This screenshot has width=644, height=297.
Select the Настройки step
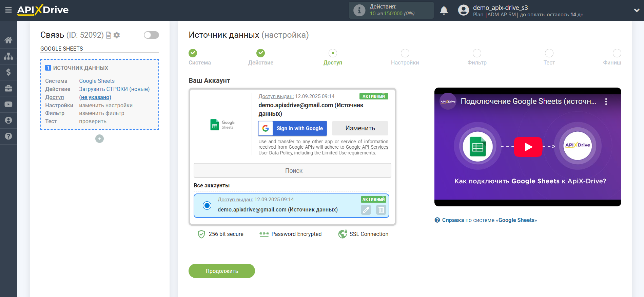pyautogui.click(x=405, y=53)
